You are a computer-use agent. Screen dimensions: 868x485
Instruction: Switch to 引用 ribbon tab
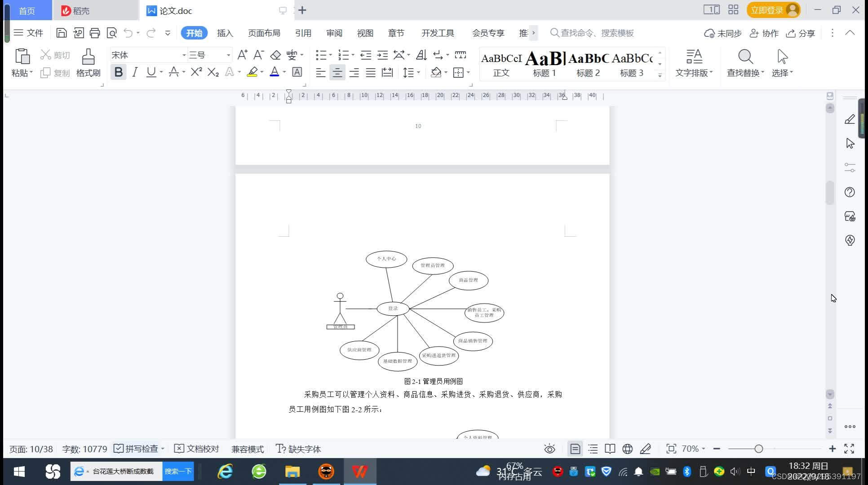(303, 33)
